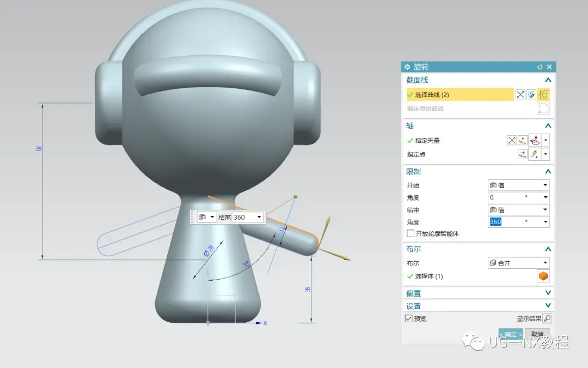Click the inferred vector icon

(535, 140)
